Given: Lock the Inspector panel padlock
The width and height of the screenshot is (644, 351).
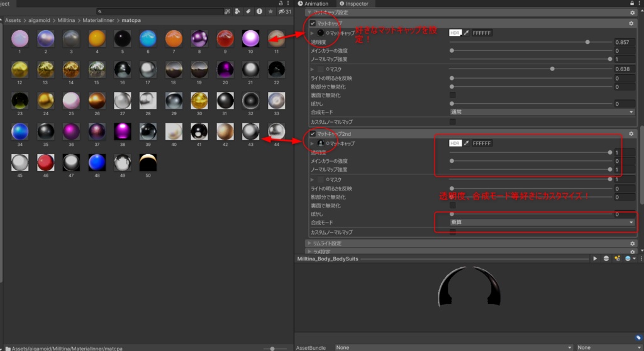Looking at the screenshot, I should [x=632, y=3].
